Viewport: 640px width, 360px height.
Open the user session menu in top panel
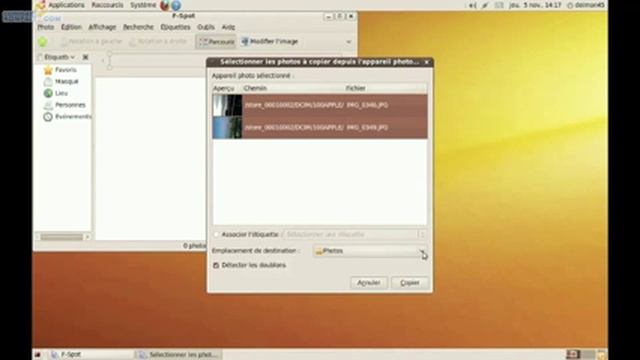point(585,5)
